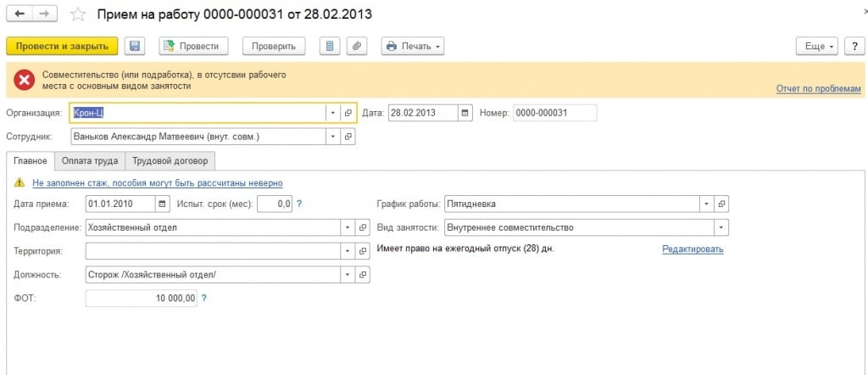This screenshot has height=375, width=868.
Task: Open the Отчет по проблемам link
Action: 818,88
